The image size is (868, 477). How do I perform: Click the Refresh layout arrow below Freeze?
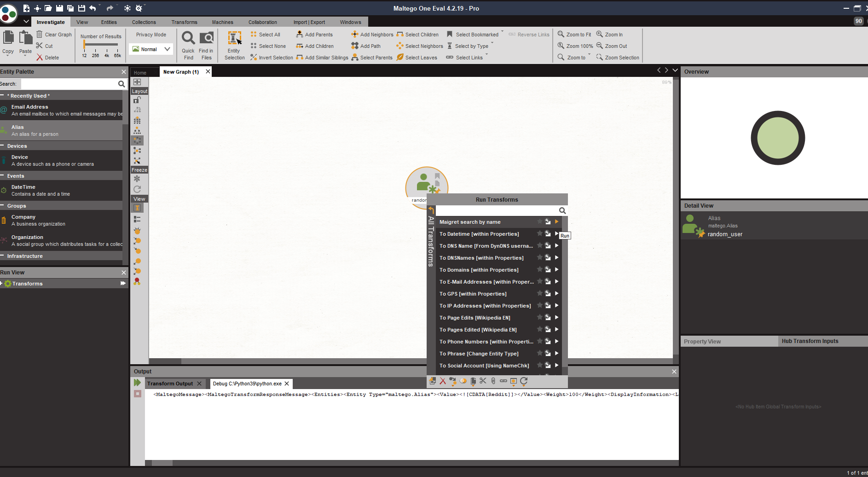[137, 189]
